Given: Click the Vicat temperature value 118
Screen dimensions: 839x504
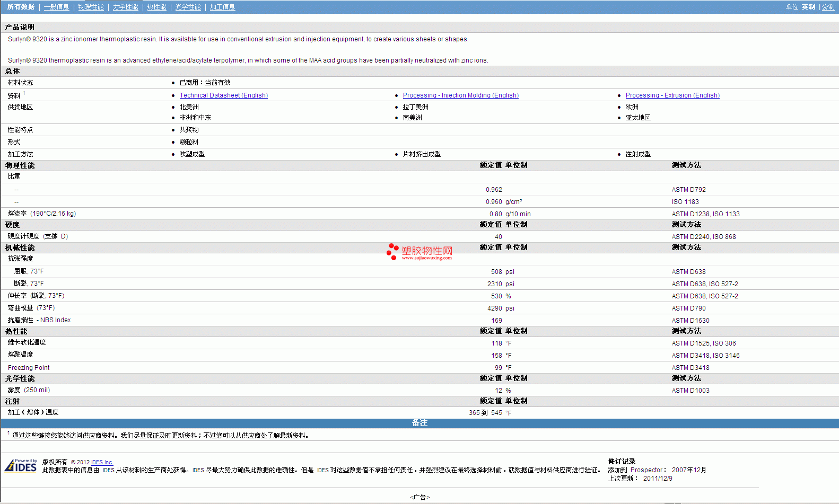Looking at the screenshot, I should click(x=496, y=343).
